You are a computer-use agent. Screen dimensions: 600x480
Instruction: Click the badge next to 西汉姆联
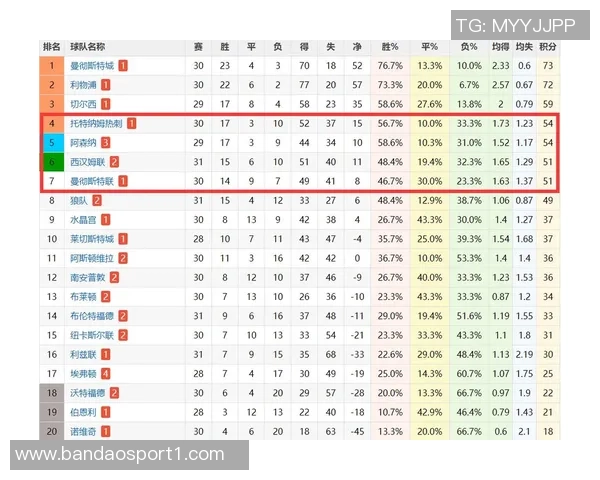point(115,162)
